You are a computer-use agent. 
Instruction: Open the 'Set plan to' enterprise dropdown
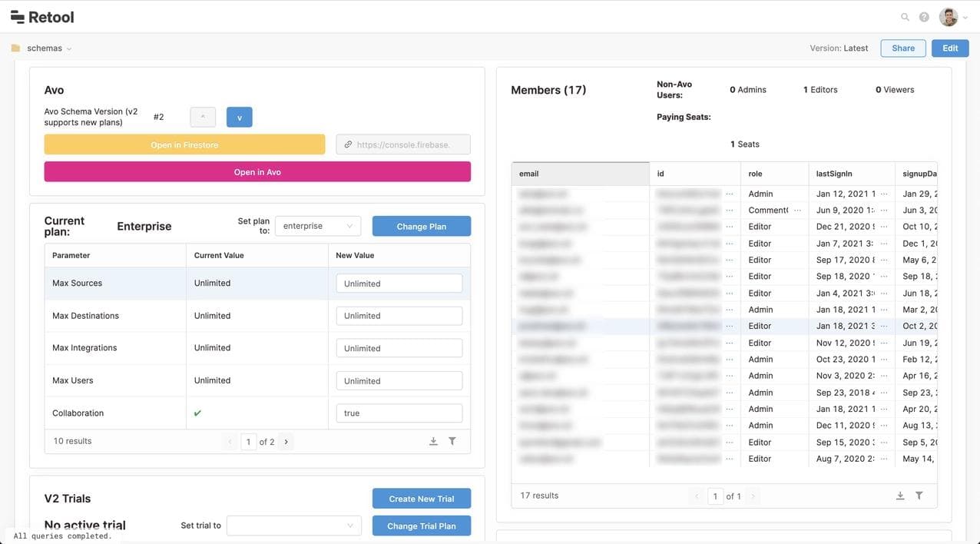click(317, 226)
